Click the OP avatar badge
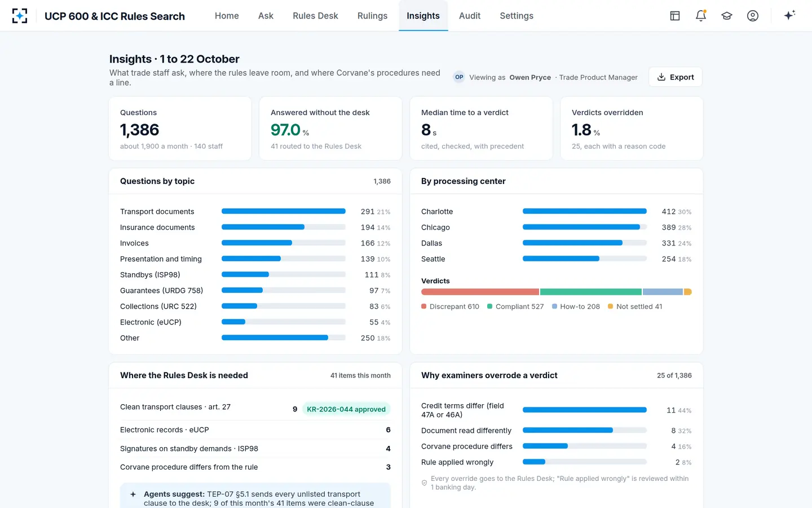Screen dimensions: 812x508 tap(459, 77)
